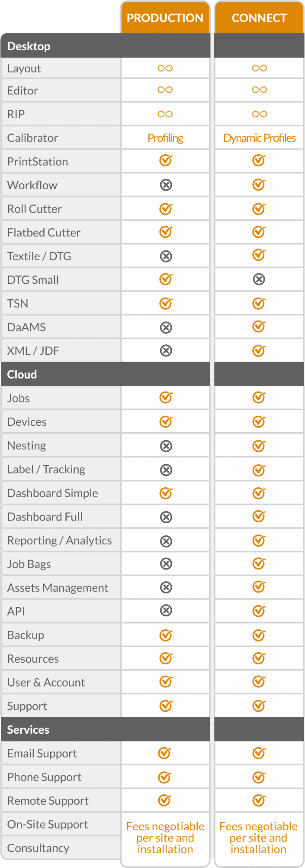Click the Connect cross icon for DTG Small
This screenshot has width=305, height=868.
[259, 280]
